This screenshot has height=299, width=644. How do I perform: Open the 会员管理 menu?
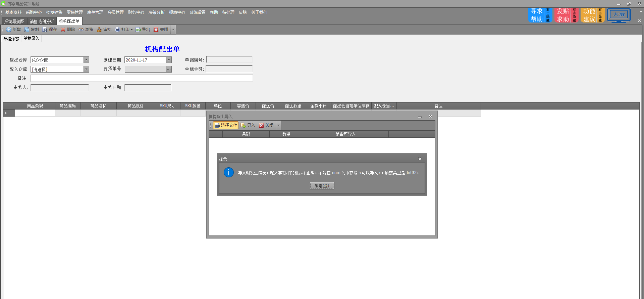click(116, 12)
